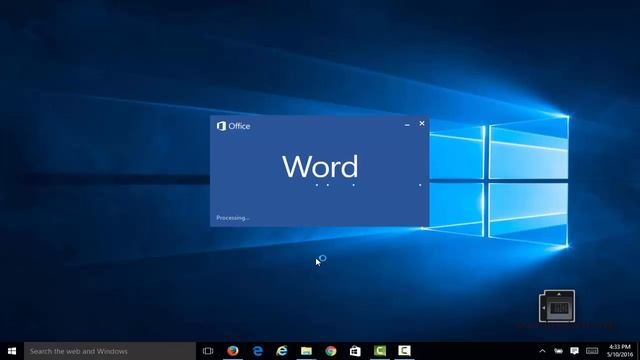
Task: Click the Office logo on the splash screen
Action: pyautogui.click(x=233, y=126)
